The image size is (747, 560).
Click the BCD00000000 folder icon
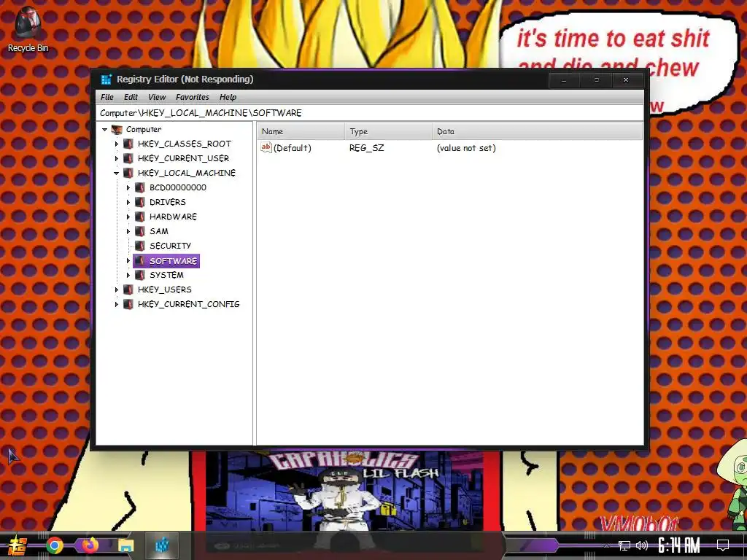pos(139,187)
